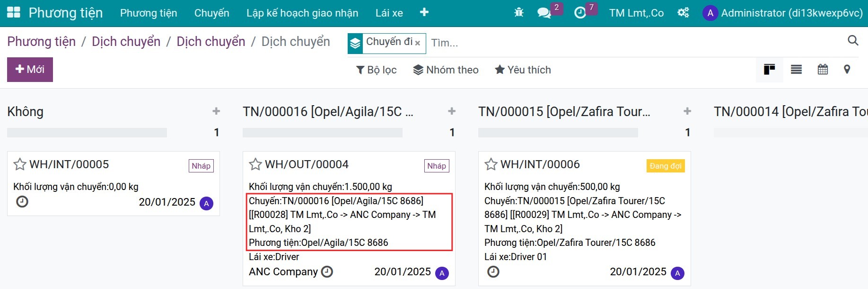Click 'ANC Company' on WH/OUT/00004 card
The image size is (868, 289).
tap(283, 272)
